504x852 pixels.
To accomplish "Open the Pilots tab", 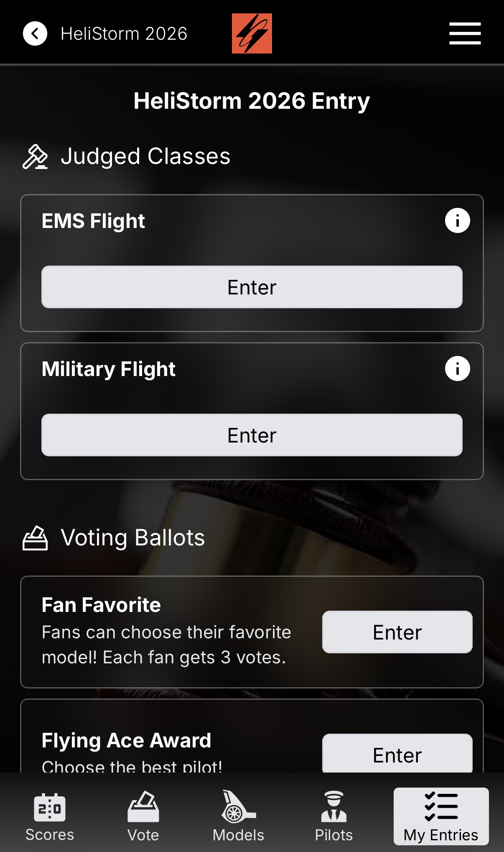I will click(333, 816).
